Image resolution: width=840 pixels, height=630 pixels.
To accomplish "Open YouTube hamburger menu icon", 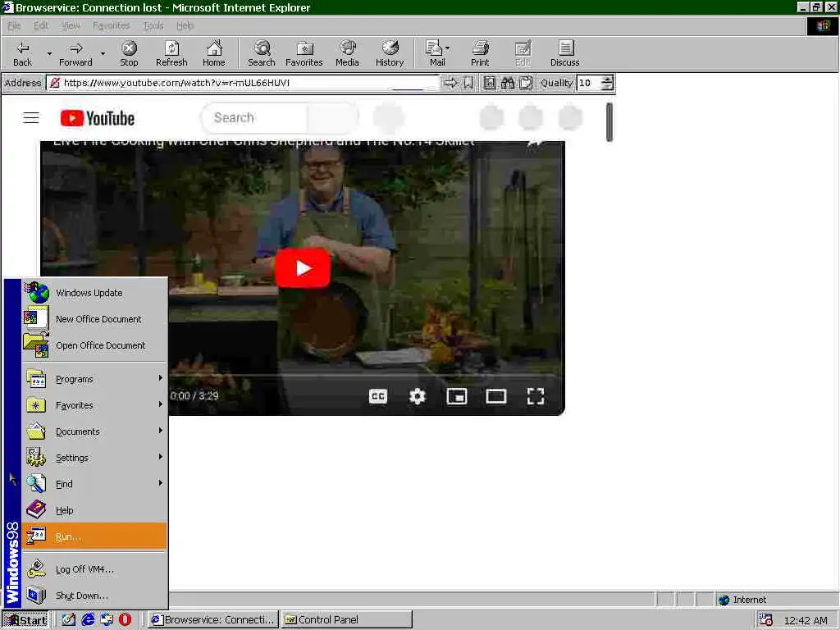I will (31, 117).
